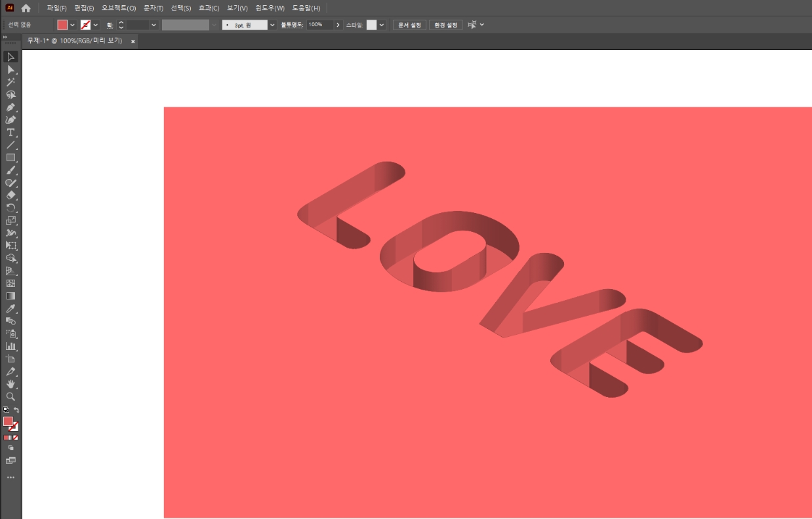Image resolution: width=812 pixels, height=519 pixels.
Task: Set paint mode to Gradient
Action: pos(10,437)
